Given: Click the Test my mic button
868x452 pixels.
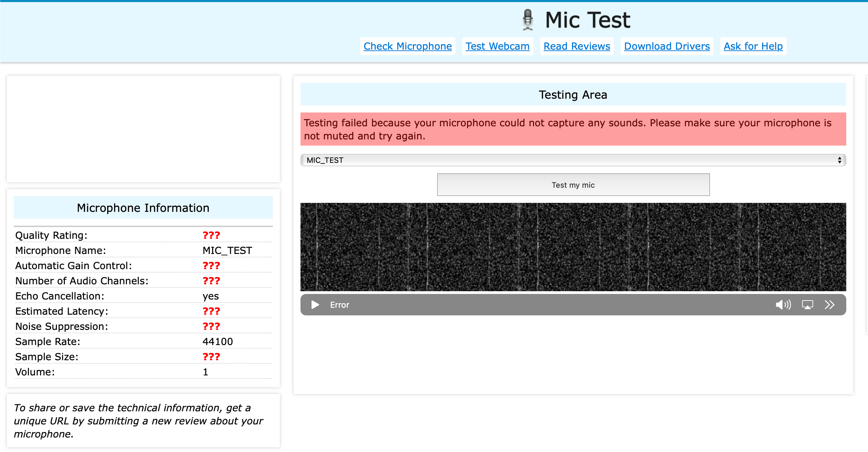Looking at the screenshot, I should pos(573,185).
